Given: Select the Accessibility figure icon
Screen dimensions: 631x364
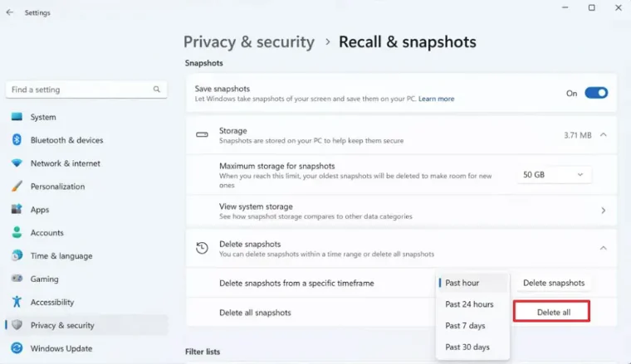Looking at the screenshot, I should [x=17, y=303].
